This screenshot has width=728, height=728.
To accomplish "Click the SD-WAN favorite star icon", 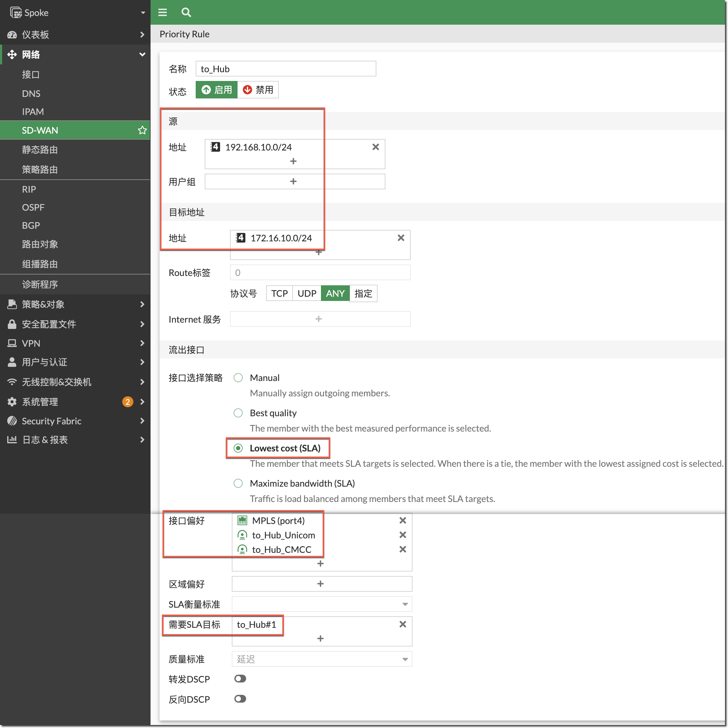I will [142, 130].
